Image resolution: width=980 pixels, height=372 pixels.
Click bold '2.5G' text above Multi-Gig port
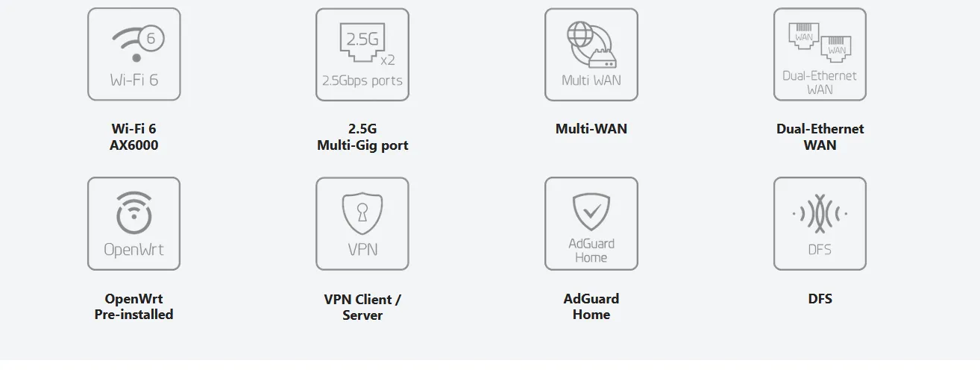(x=362, y=129)
